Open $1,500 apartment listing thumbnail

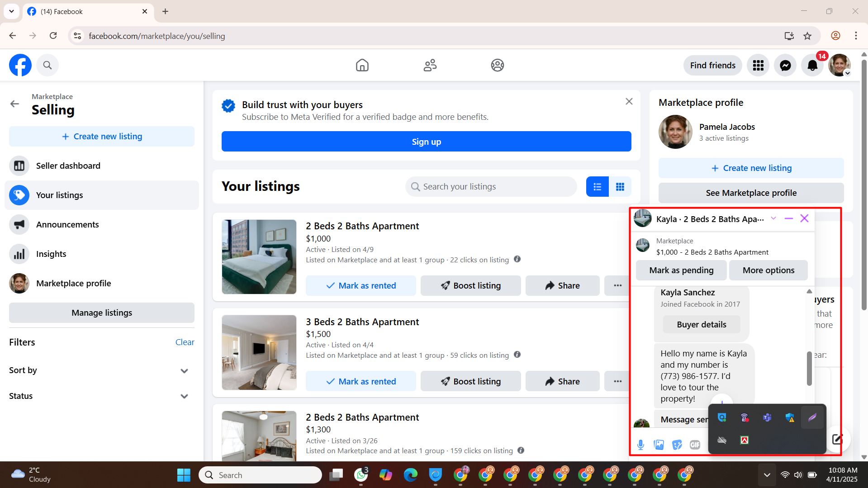[x=259, y=352]
